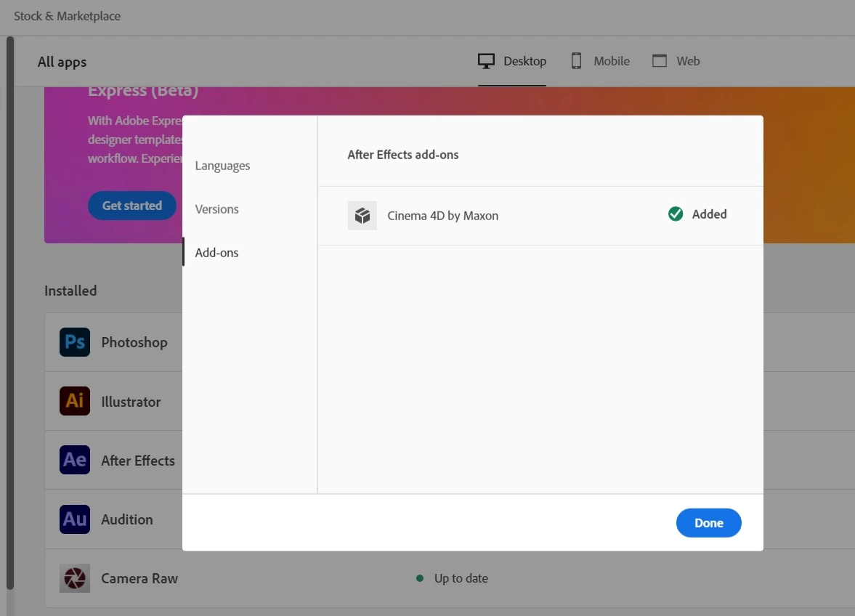
Task: Click the Mobile phone icon
Action: [576, 61]
